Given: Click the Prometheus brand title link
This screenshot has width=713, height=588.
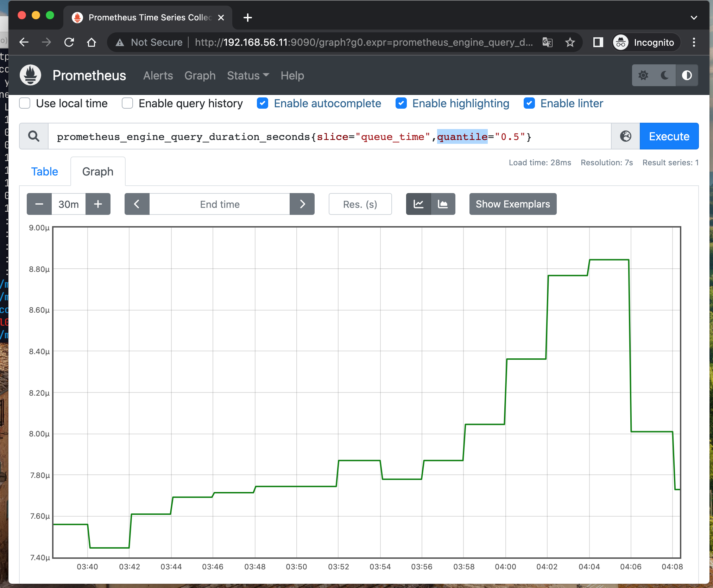Looking at the screenshot, I should [x=89, y=76].
